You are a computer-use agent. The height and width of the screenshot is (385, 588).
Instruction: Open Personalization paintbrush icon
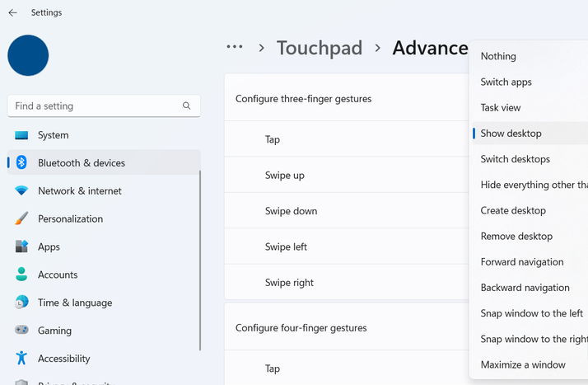coord(21,219)
